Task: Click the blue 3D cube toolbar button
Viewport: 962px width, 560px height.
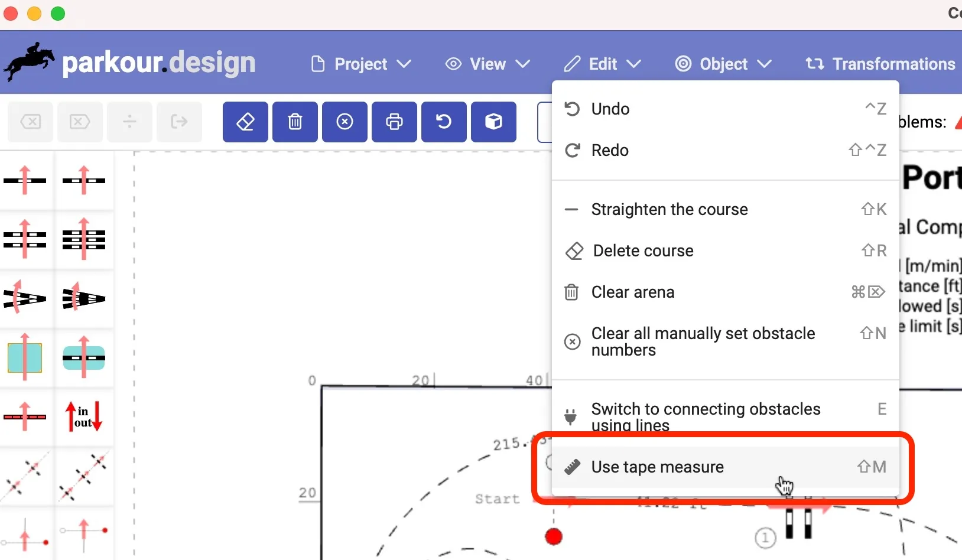Action: 493,122
